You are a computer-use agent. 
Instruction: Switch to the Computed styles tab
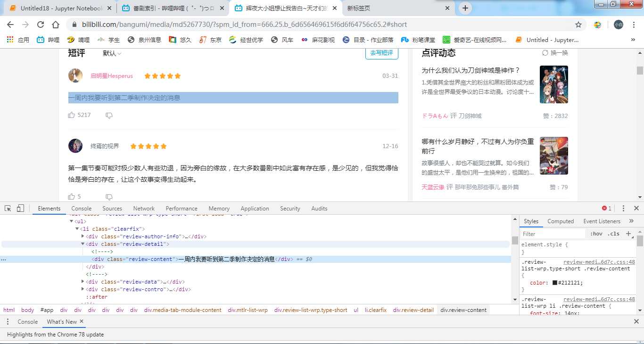[561, 221]
